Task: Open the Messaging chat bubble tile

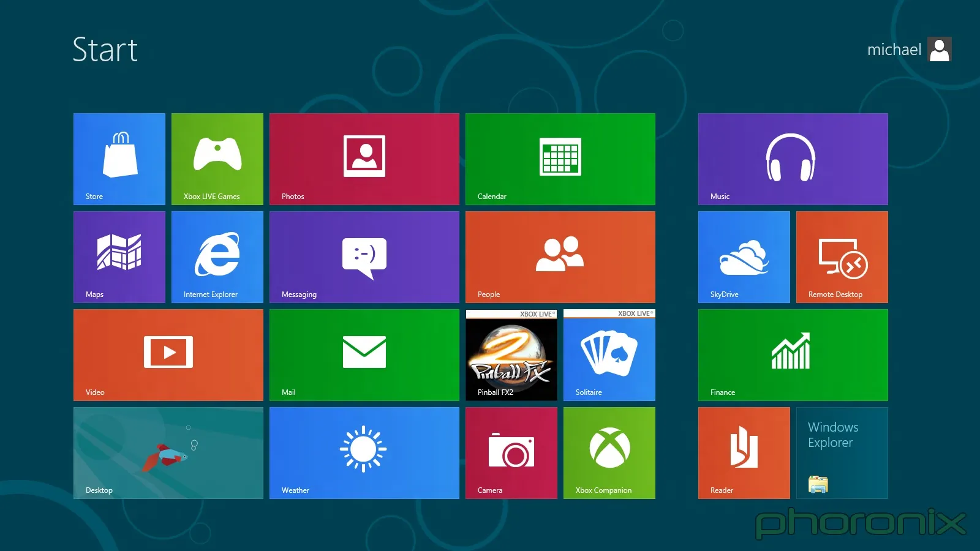Action: tap(364, 257)
